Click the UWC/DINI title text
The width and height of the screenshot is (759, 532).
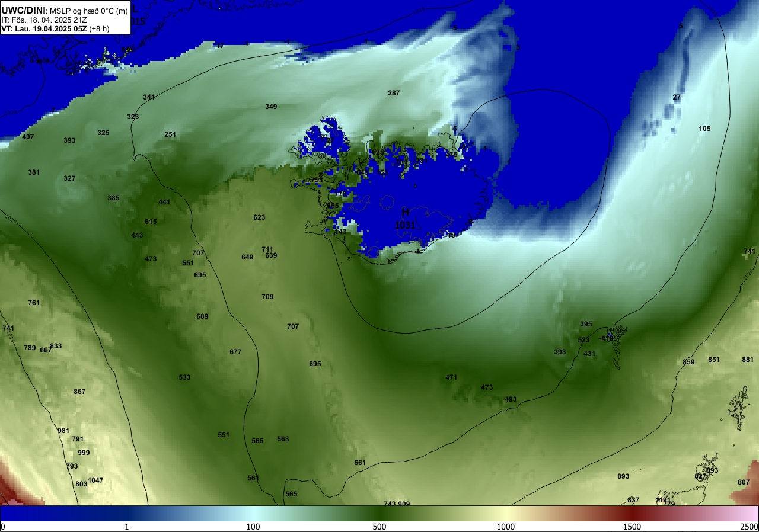tap(23, 10)
